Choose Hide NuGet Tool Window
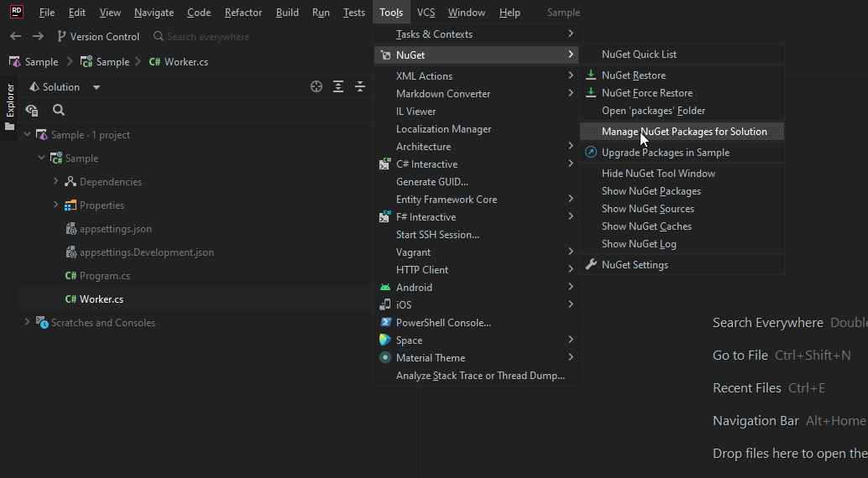This screenshot has height=478, width=868. [682, 173]
